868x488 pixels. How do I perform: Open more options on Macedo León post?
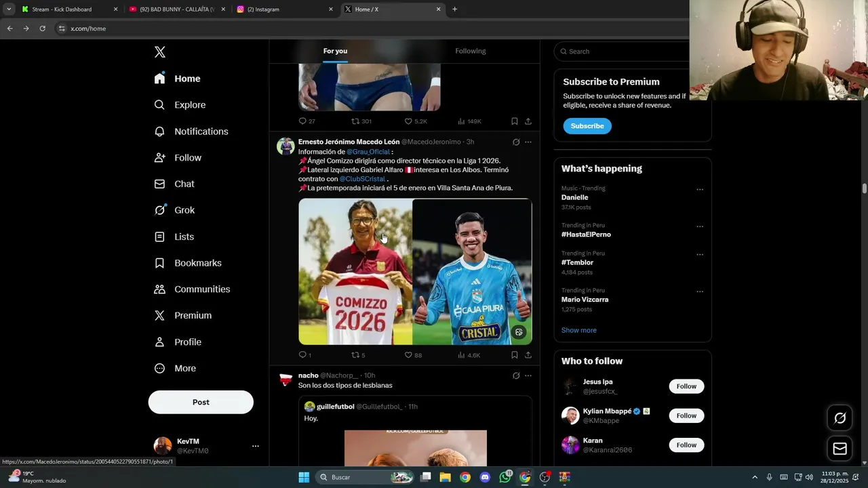coord(528,142)
